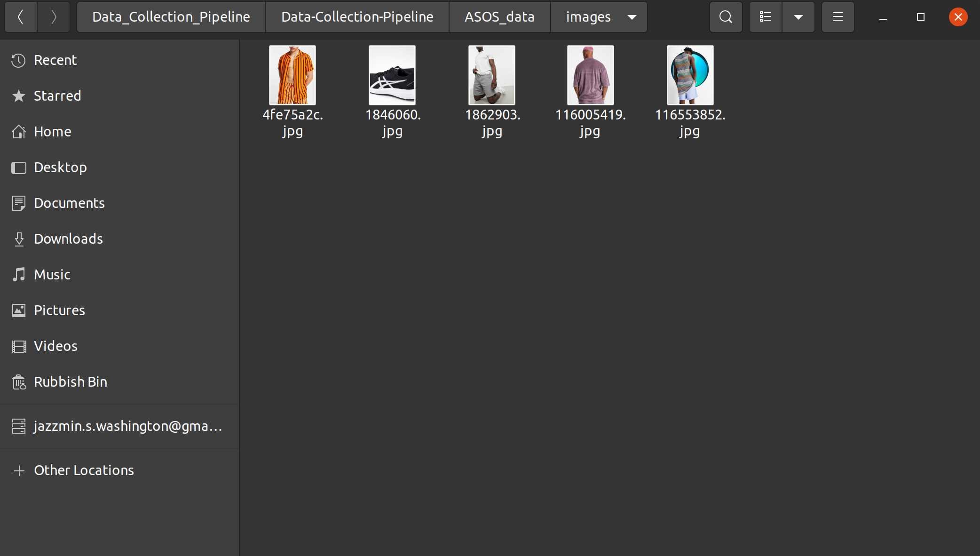Open the Downloads folder
This screenshot has width=980, height=556.
tap(68, 239)
